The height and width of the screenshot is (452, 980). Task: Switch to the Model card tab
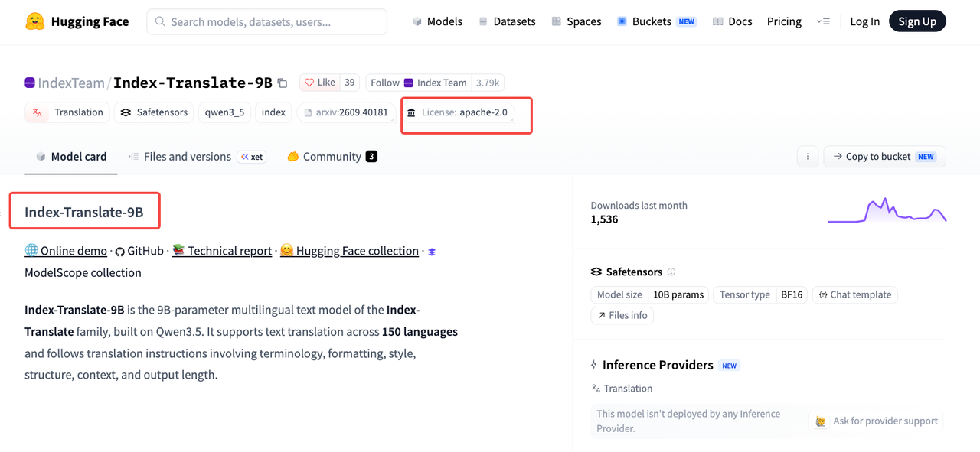coord(71,156)
